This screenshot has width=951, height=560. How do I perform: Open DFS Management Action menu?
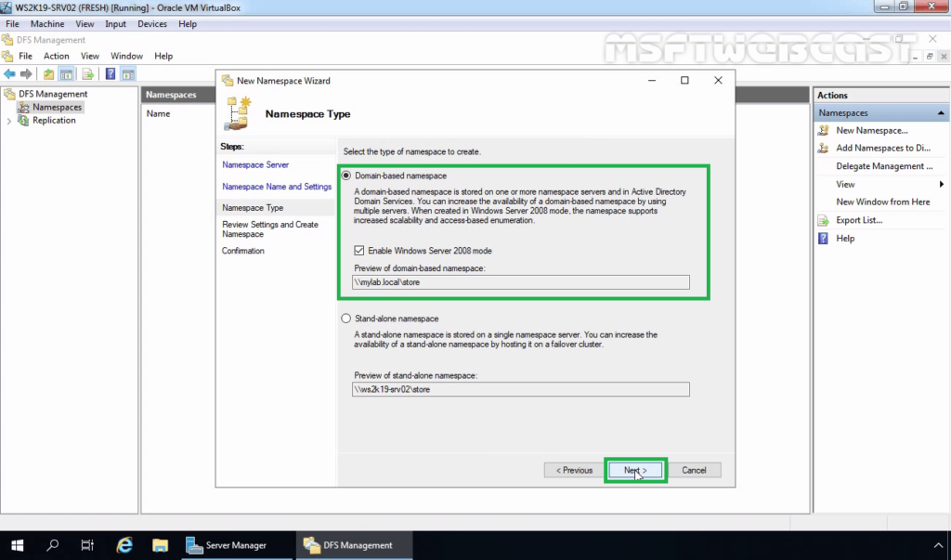pyautogui.click(x=57, y=56)
